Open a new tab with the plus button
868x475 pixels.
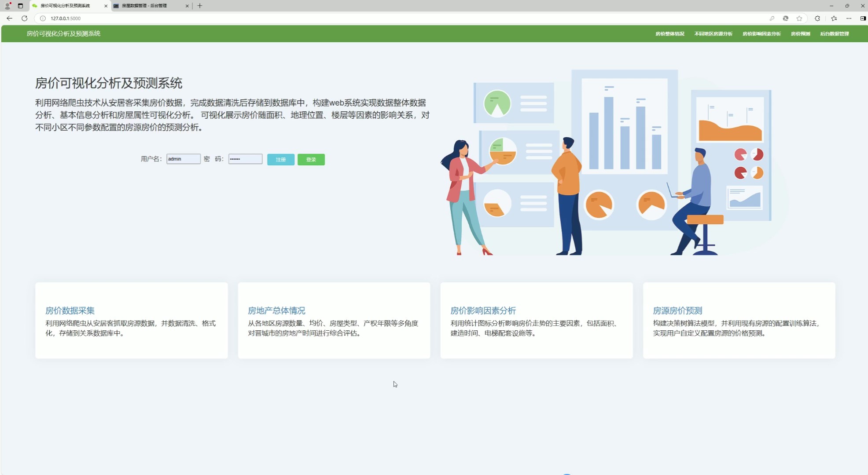[200, 6]
